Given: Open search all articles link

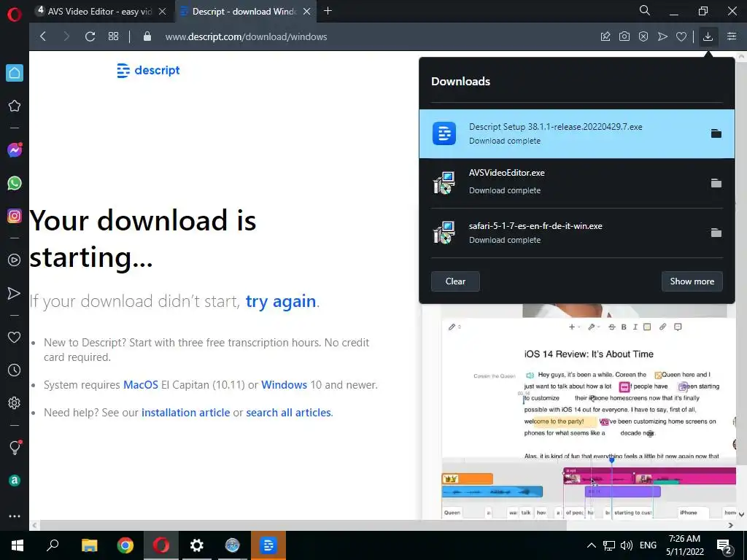Looking at the screenshot, I should tap(288, 413).
